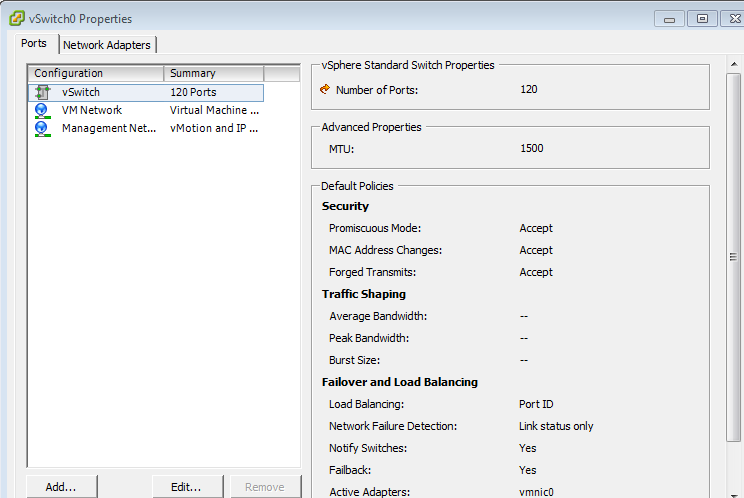Click the Burst Size label
The image size is (744, 498).
[354, 360]
